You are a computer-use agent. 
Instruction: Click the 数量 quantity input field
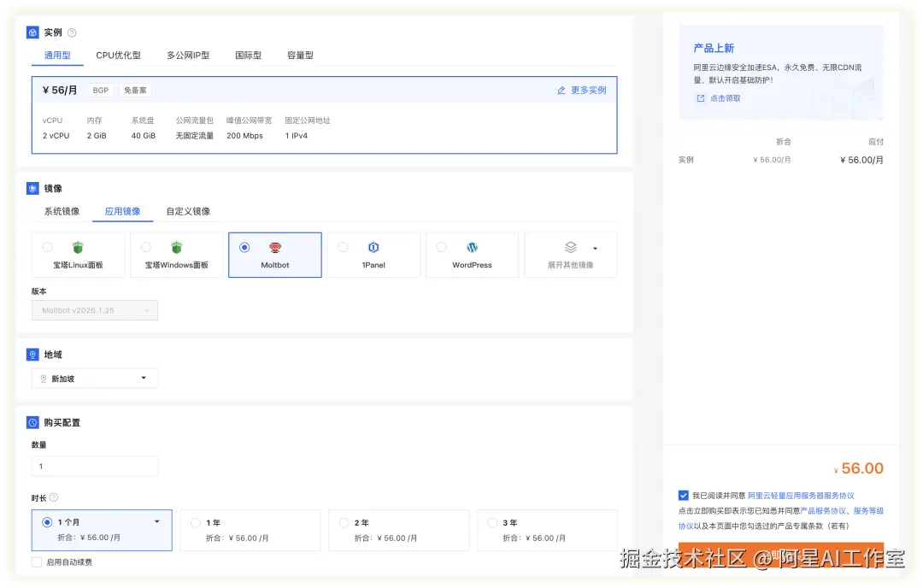point(95,466)
